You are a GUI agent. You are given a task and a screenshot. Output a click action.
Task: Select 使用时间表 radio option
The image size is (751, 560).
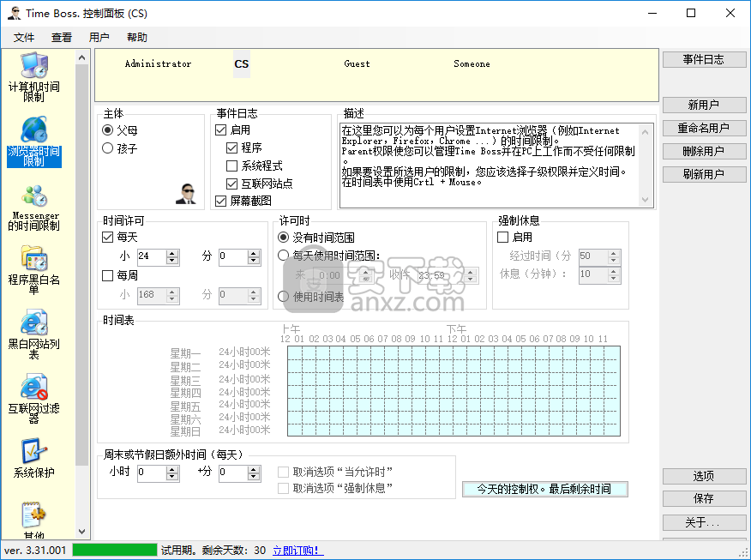[284, 297]
